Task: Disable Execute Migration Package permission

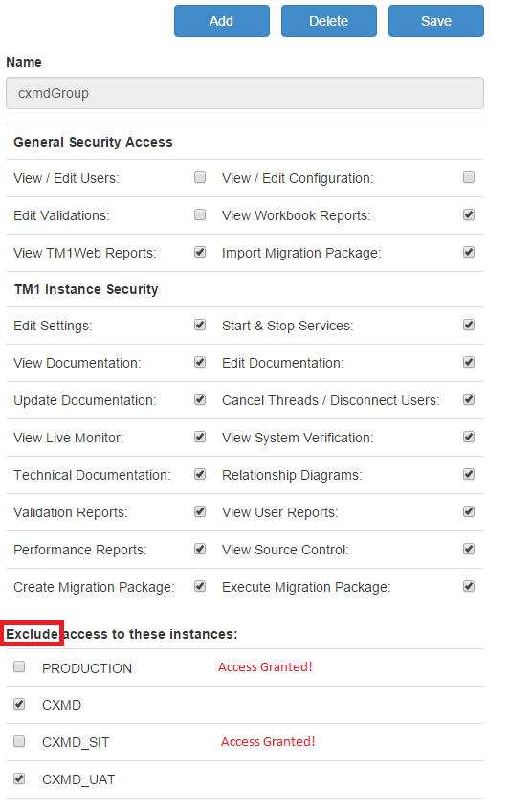Action: click(x=469, y=586)
